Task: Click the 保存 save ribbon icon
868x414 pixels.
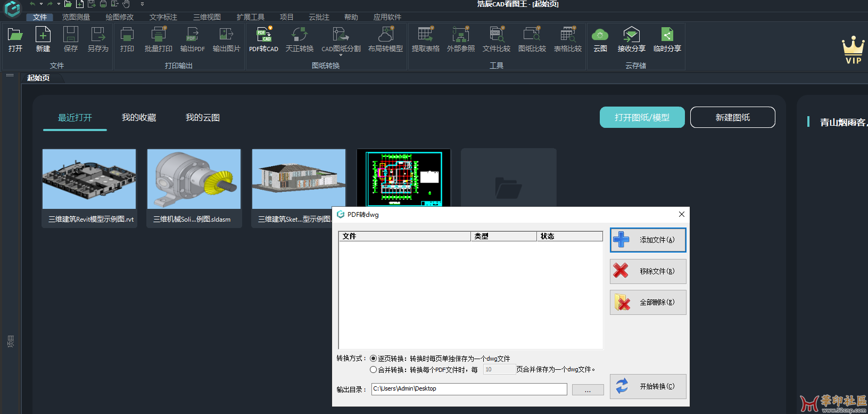Action: pyautogui.click(x=71, y=40)
